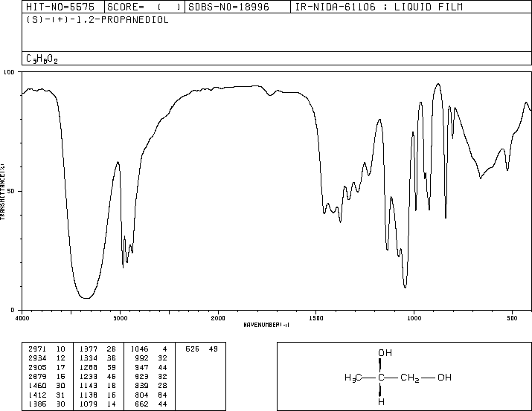The image size is (532, 411).
Task: Click the OH group above the central carbon
Action: pyautogui.click(x=385, y=353)
